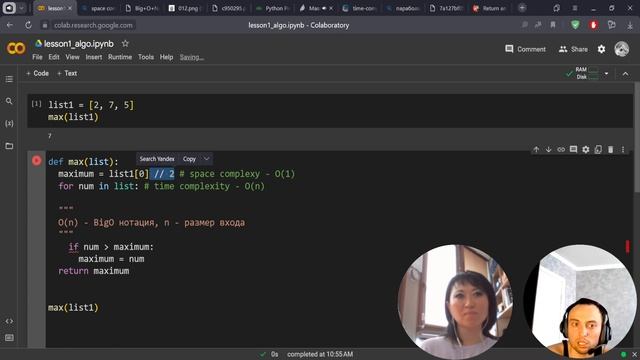Switch to the Return browser tab
Viewport: 640px width, 360px height.
point(490,8)
